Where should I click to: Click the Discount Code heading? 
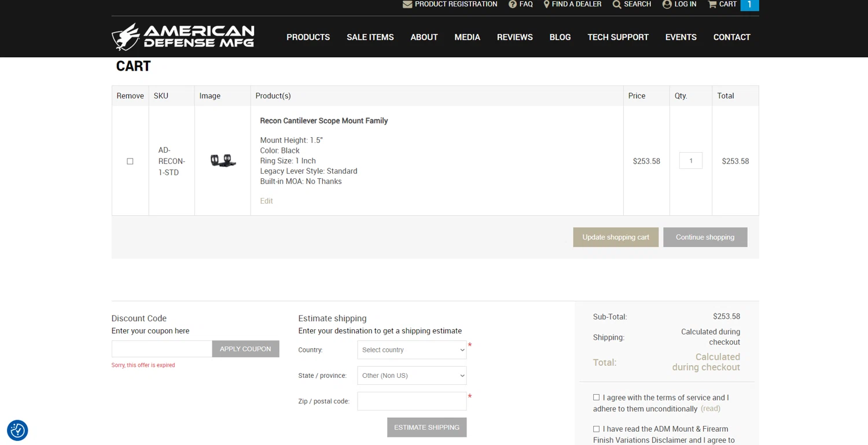[x=139, y=318]
